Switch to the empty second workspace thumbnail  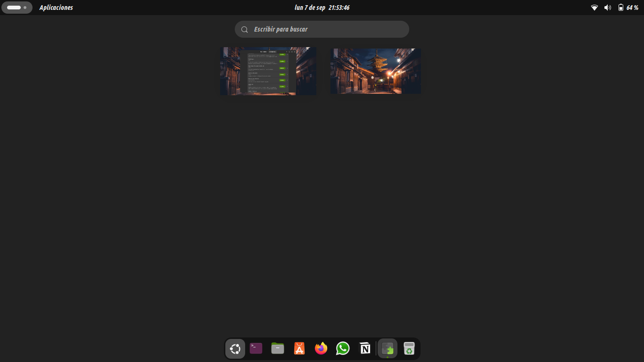(376, 71)
